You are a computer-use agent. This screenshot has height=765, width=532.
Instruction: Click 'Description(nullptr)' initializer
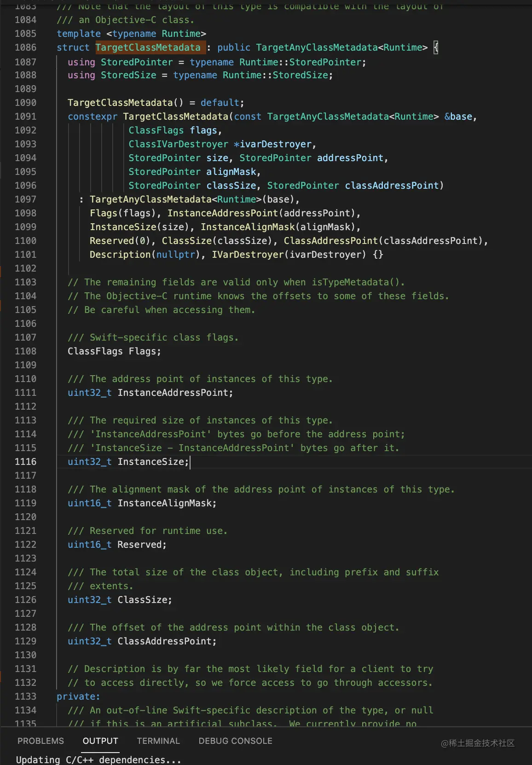click(145, 255)
